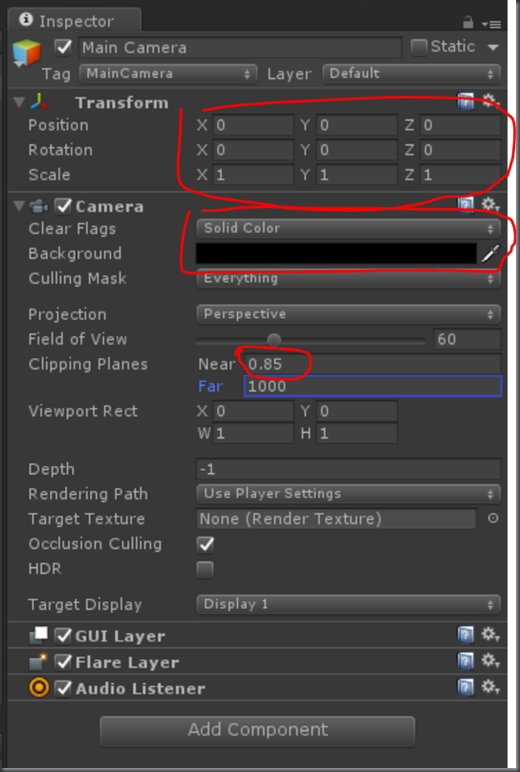Open the Clear Flags dropdown
Viewport: 520px width, 772px height.
[348, 228]
